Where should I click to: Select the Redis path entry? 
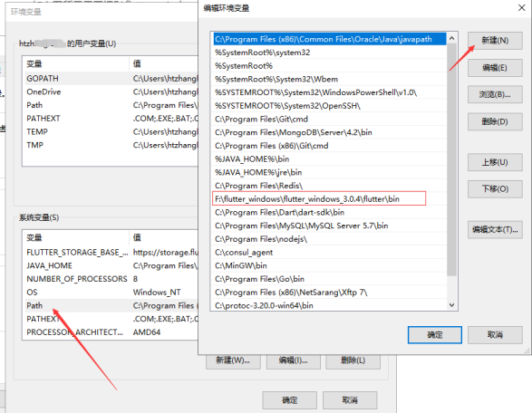330,186
